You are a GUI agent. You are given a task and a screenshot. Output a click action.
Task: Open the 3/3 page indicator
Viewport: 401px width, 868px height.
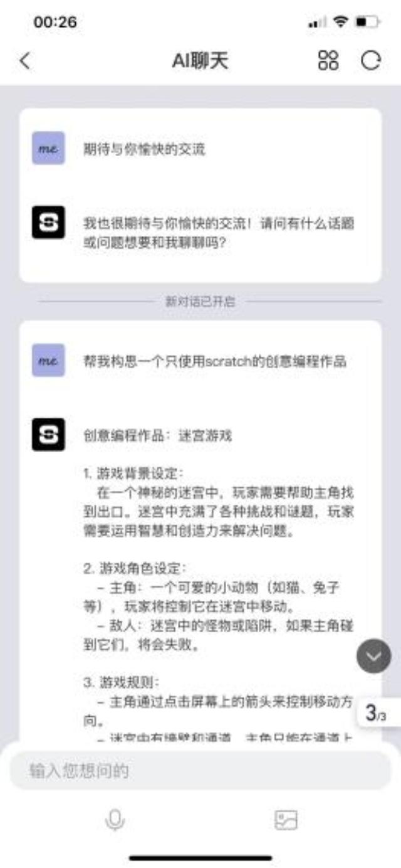click(x=378, y=712)
